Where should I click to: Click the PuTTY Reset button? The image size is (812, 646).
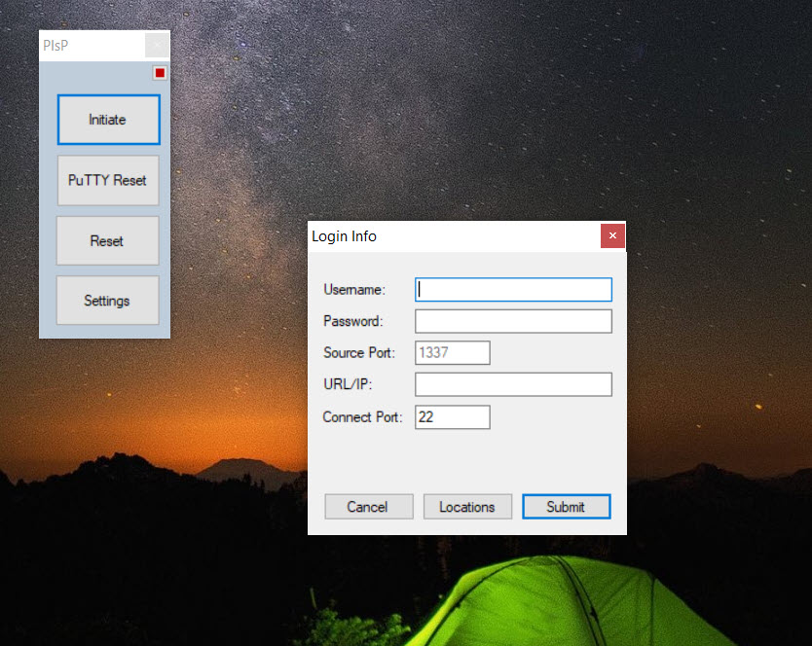pos(108,180)
